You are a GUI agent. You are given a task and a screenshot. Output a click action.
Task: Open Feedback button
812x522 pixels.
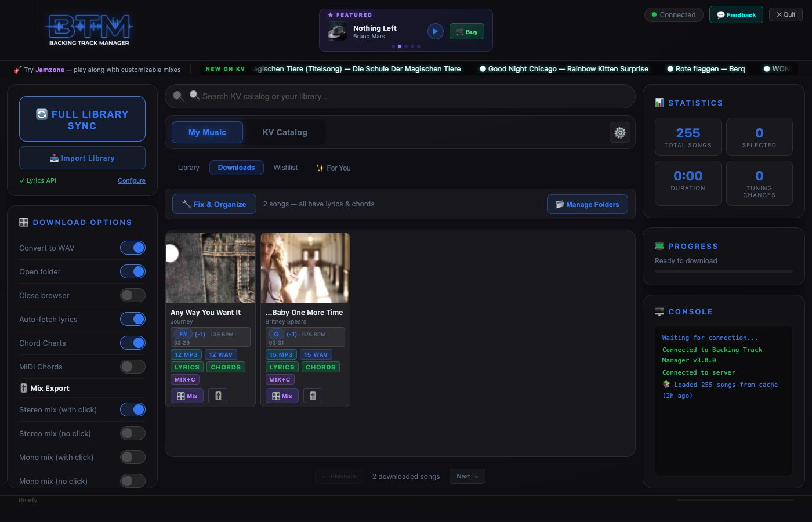point(736,14)
